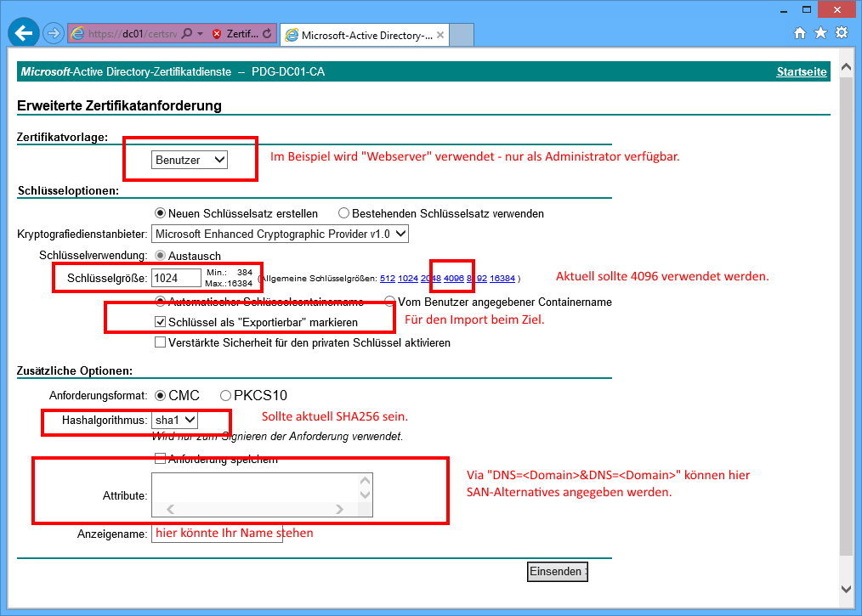Expand the Kryptografiedienstanbieter dropdown
The image size is (862, 616).
[x=280, y=234]
